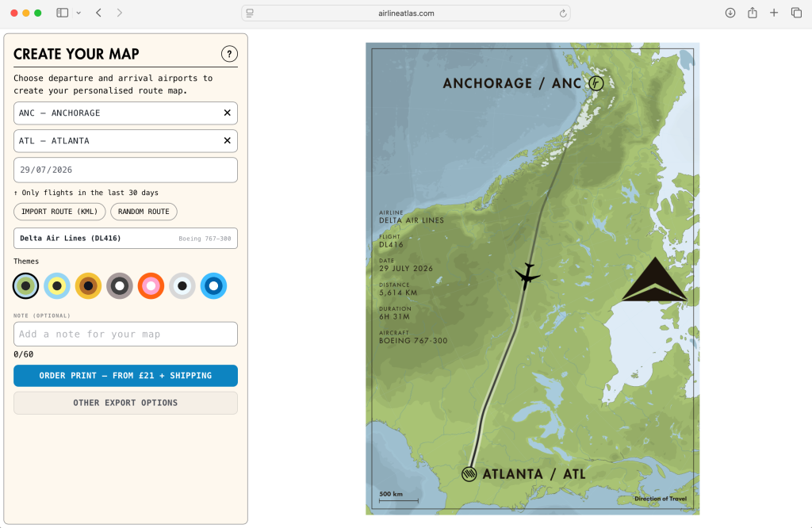Image resolution: width=812 pixels, height=528 pixels.
Task: Click the Direction of Travel label
Action: click(661, 499)
